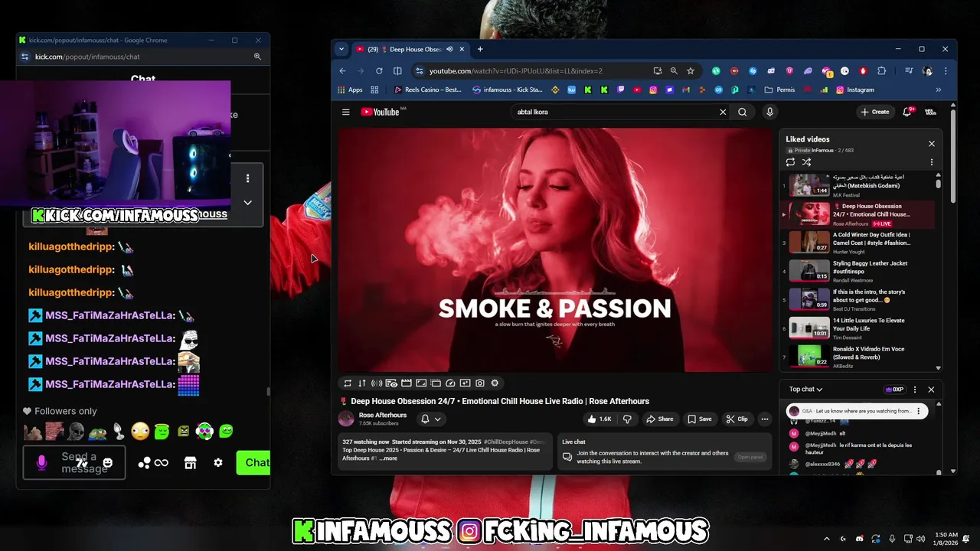Open live chat options three-dot menu

[915, 390]
